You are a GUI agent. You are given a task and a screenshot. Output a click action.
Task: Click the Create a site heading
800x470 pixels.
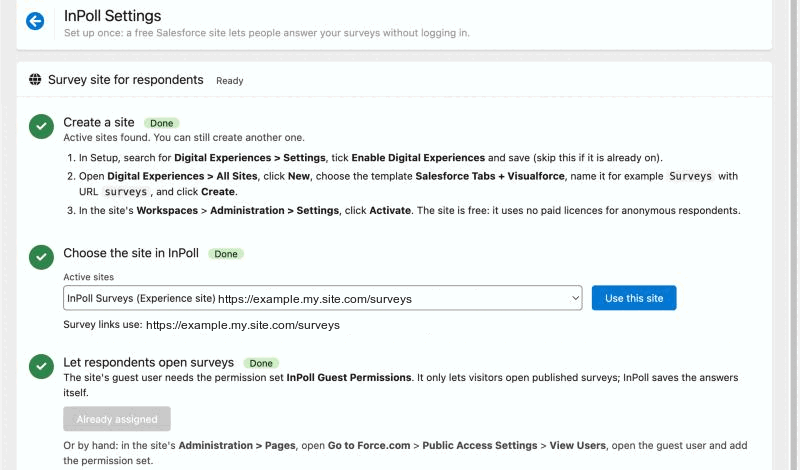pyautogui.click(x=99, y=122)
